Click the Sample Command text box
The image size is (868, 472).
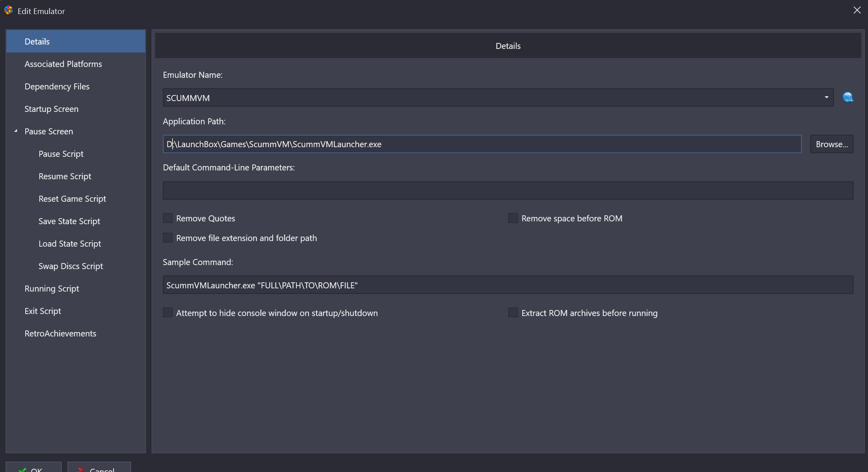(508, 285)
